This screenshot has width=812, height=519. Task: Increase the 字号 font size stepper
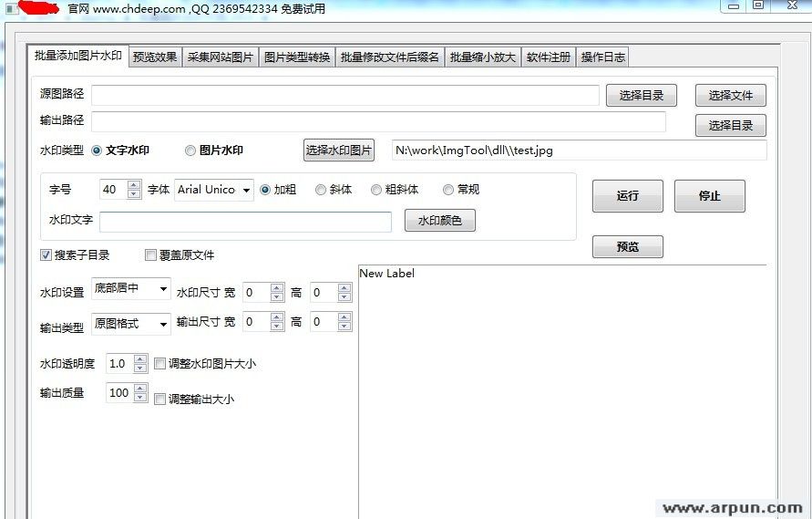click(x=134, y=185)
